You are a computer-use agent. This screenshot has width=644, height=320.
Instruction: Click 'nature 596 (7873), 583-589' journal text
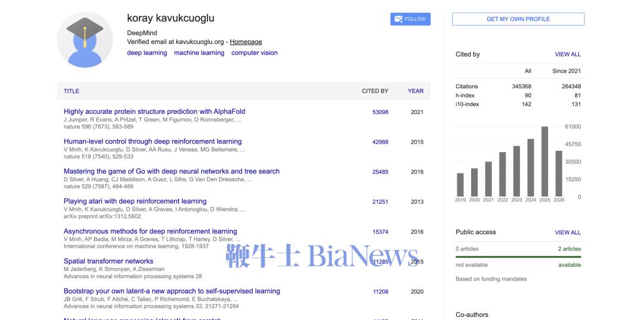pos(98,127)
